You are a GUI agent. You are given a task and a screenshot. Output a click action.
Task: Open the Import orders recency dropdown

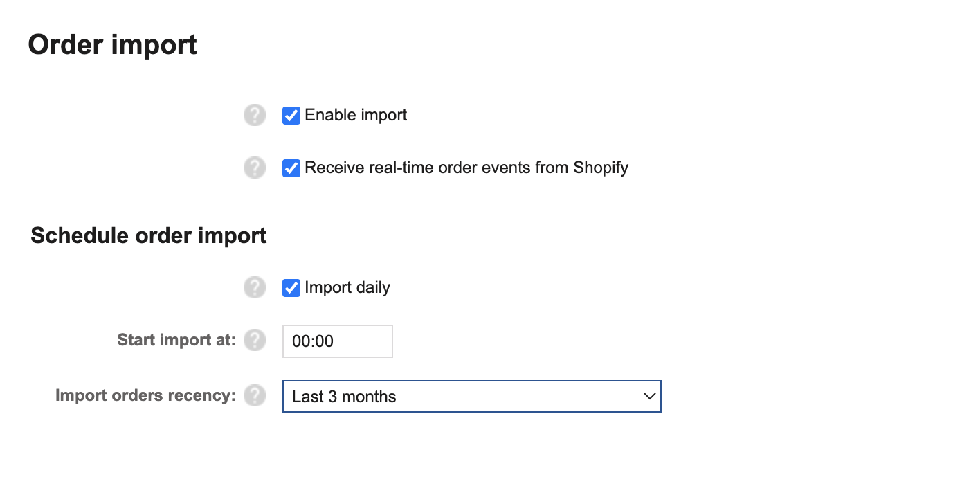point(472,396)
